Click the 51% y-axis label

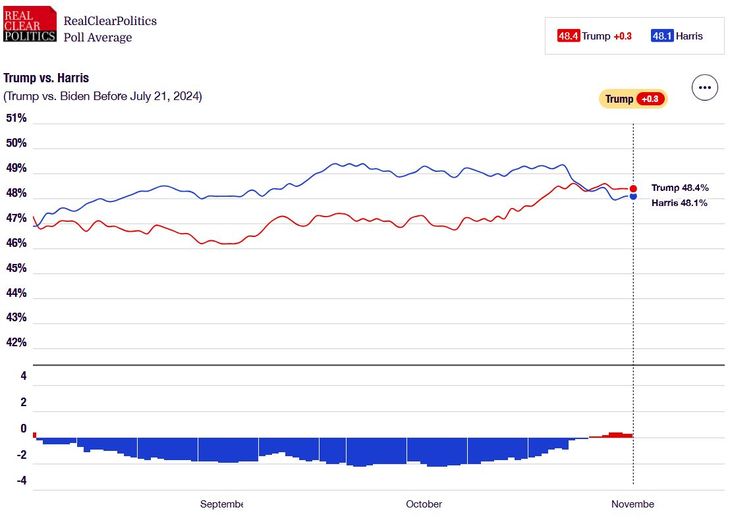coord(16,118)
